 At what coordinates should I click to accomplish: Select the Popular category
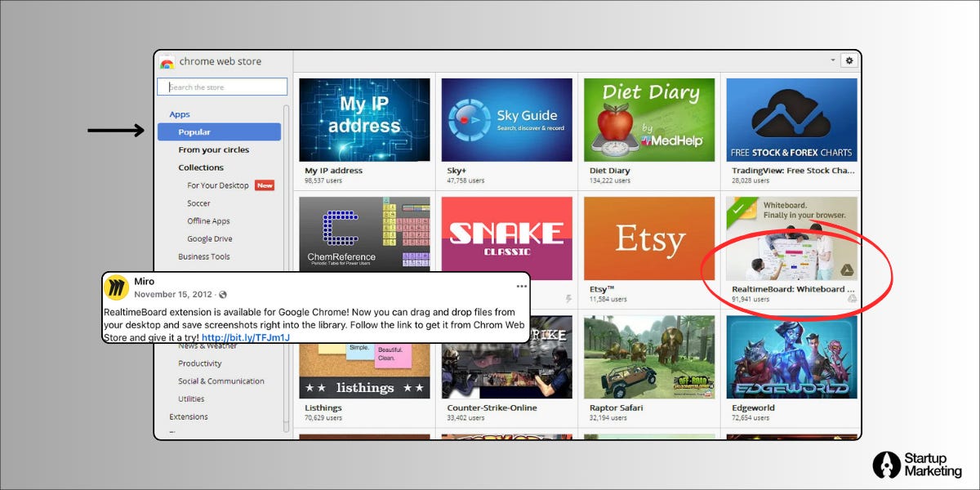tap(219, 132)
